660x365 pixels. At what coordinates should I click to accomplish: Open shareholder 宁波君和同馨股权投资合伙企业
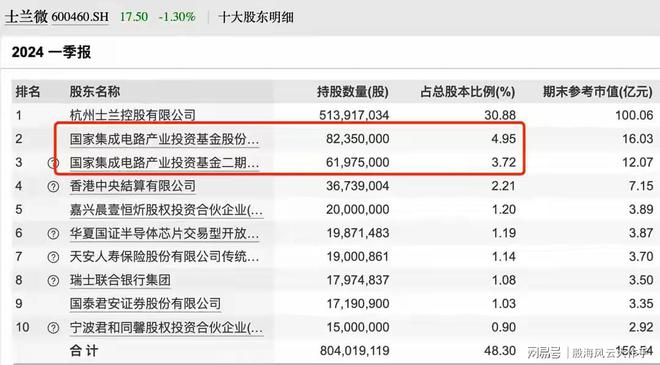click(166, 328)
